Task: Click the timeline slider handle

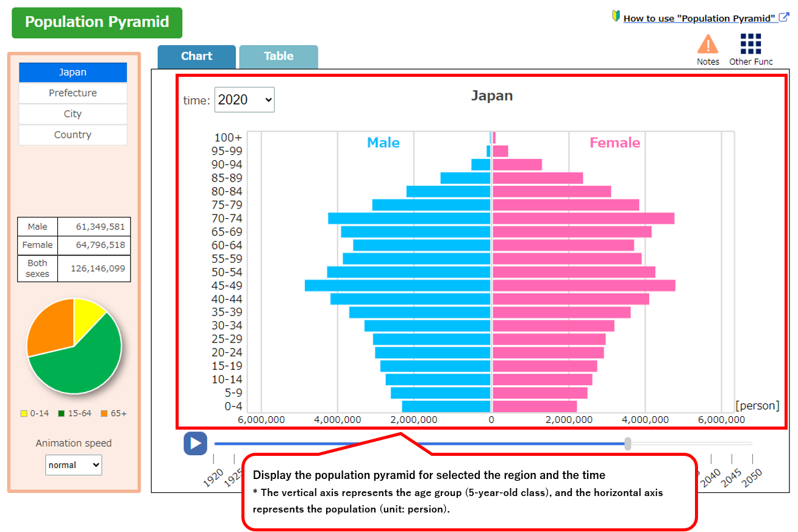Action: tap(628, 444)
